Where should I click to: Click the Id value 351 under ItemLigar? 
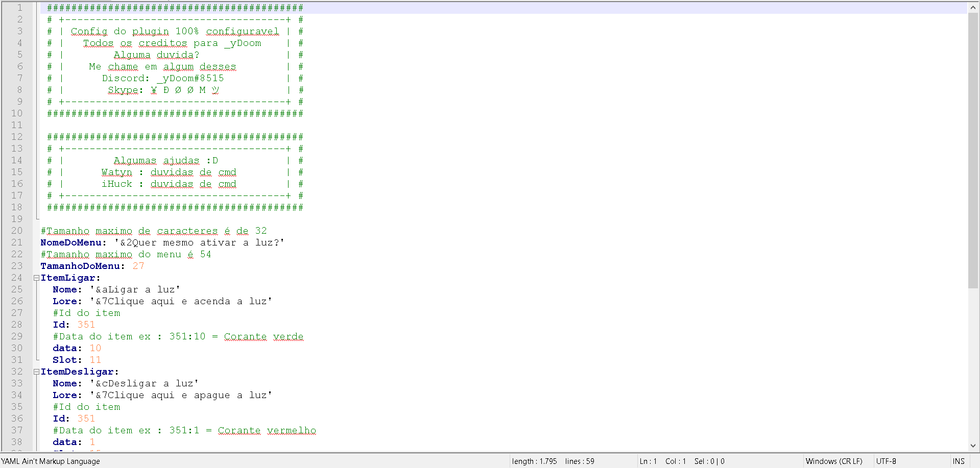(x=86, y=325)
